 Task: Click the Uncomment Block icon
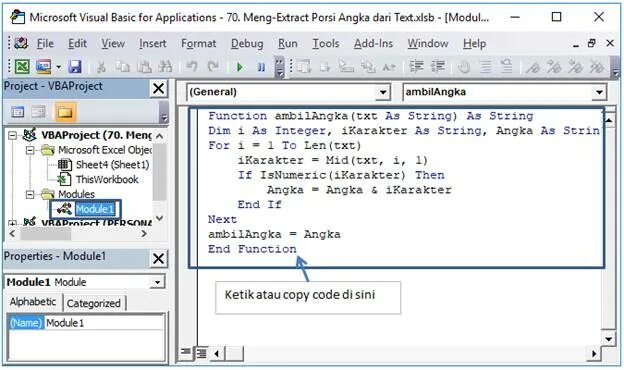pyautogui.click(x=507, y=66)
